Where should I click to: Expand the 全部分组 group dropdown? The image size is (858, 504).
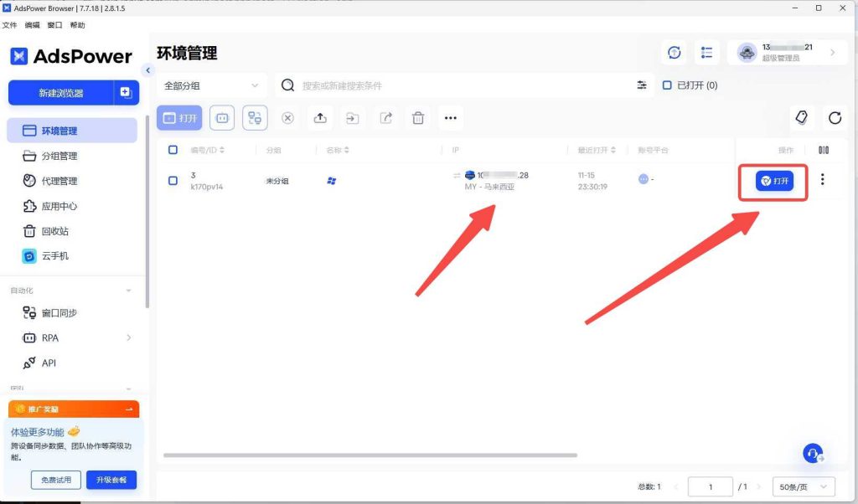(211, 85)
